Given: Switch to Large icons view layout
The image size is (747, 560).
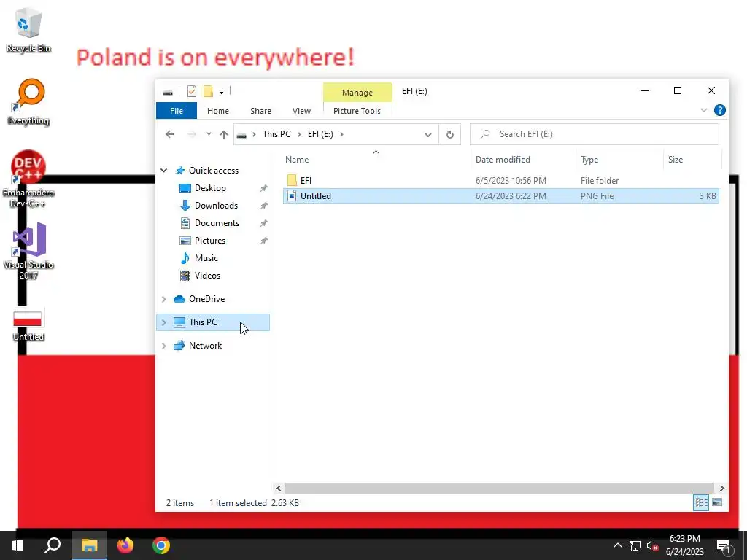Looking at the screenshot, I should pyautogui.click(x=717, y=502).
